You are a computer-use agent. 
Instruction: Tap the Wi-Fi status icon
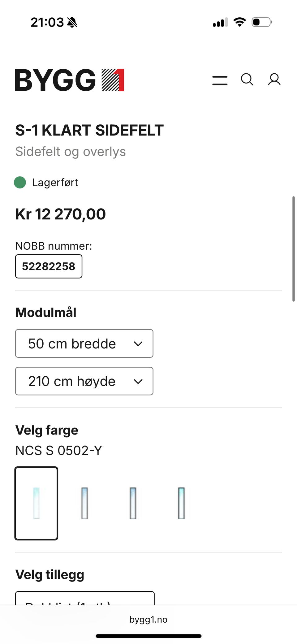[x=239, y=22]
